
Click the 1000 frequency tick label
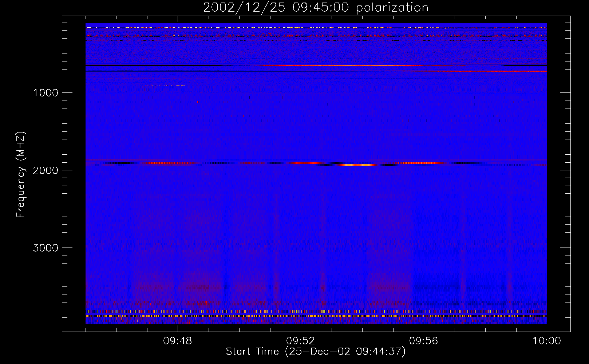click(x=46, y=93)
